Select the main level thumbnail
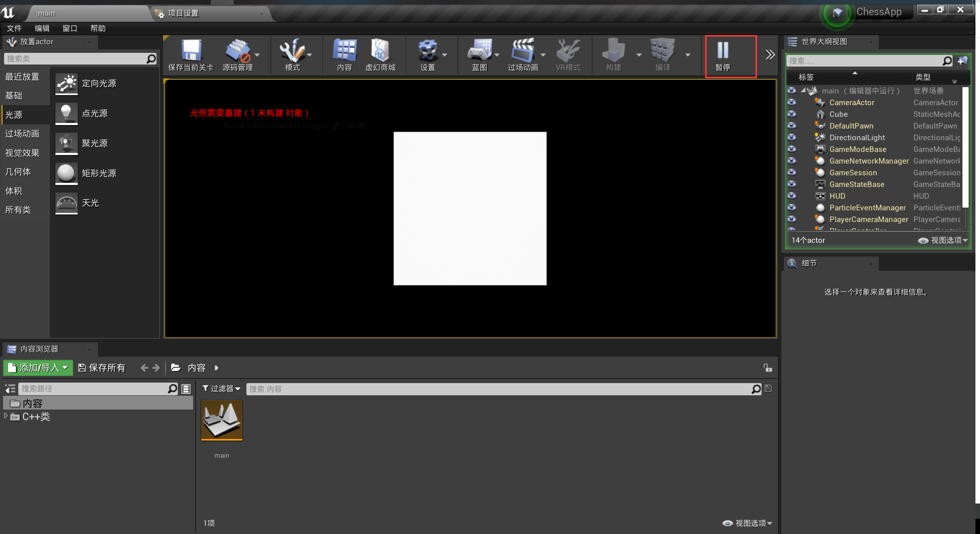 pos(222,420)
